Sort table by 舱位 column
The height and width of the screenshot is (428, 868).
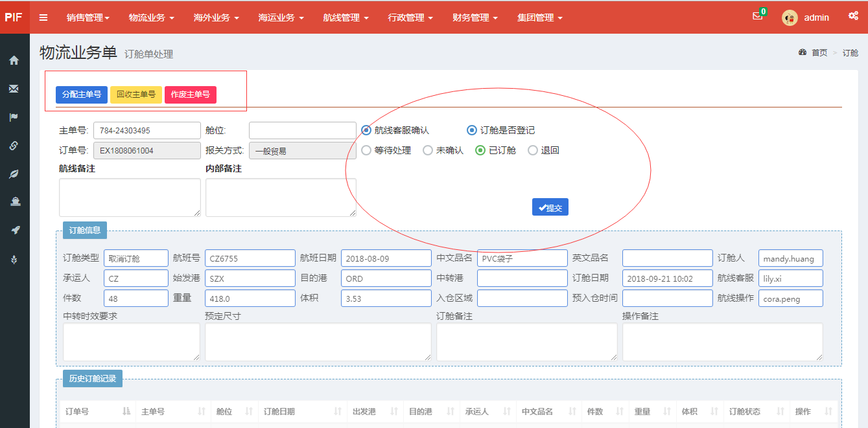pyautogui.click(x=234, y=412)
